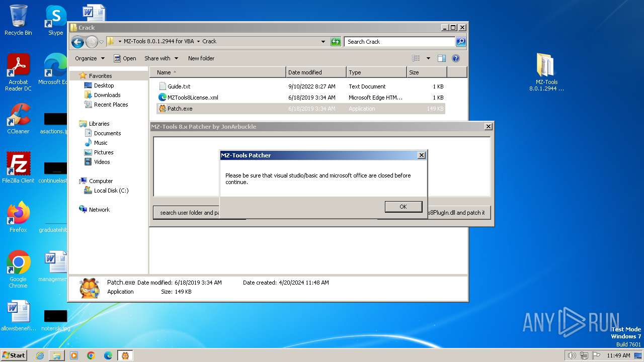Sort by Type column header
Screen dimensions: 644x362
coord(376,72)
